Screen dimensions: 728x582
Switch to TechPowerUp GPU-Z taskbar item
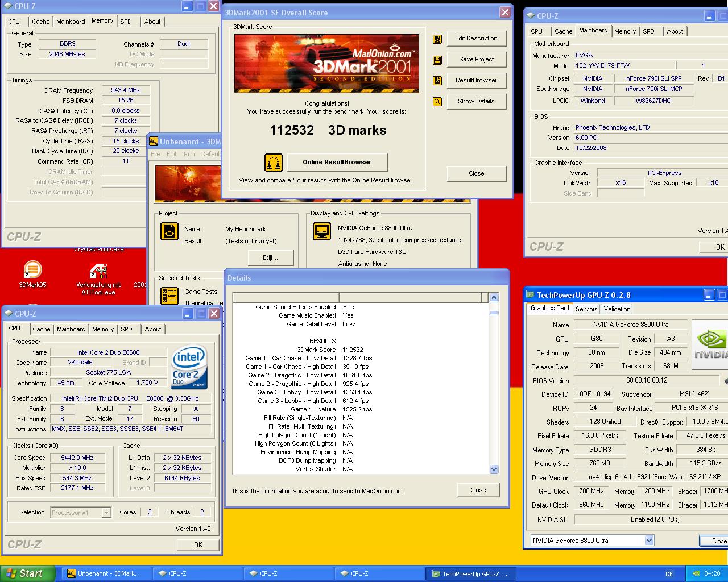(471, 573)
